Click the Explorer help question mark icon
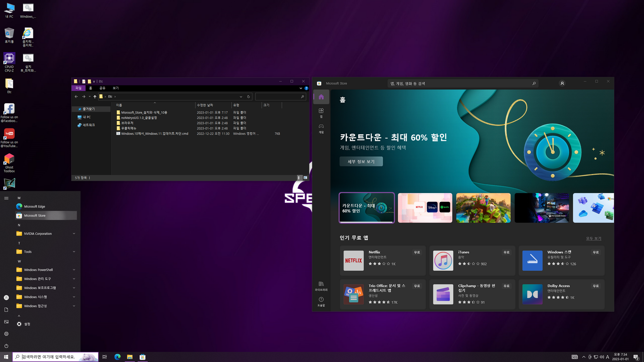 click(306, 88)
